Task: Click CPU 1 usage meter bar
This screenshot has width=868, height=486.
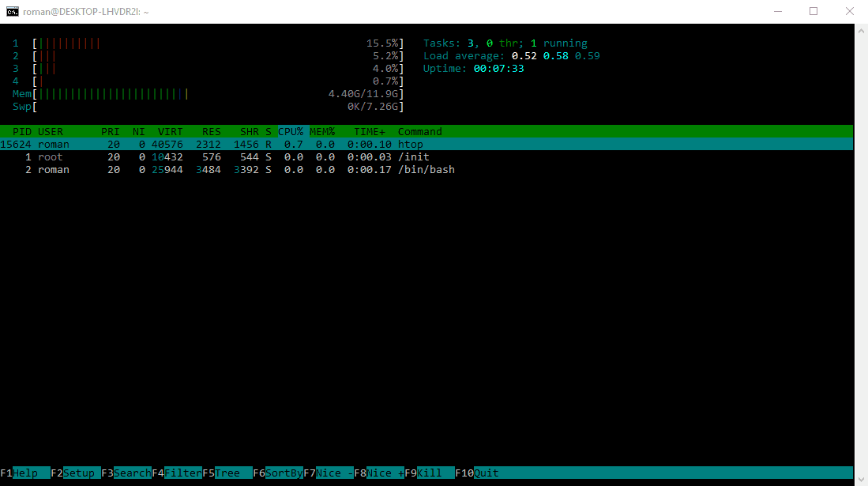Action: click(218, 43)
